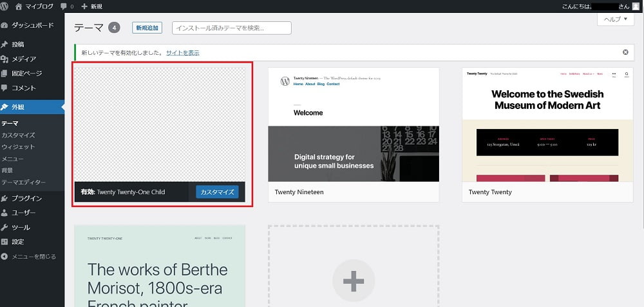Click the メディア icon in sidebar
644x307 pixels.
point(5,59)
